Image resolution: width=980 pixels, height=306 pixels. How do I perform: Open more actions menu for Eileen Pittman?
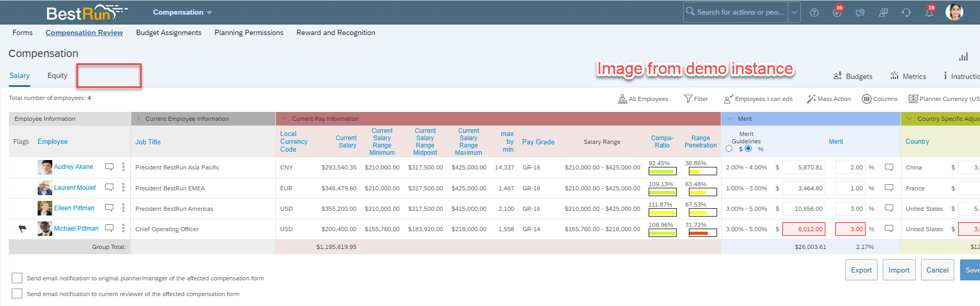pyautogui.click(x=123, y=208)
